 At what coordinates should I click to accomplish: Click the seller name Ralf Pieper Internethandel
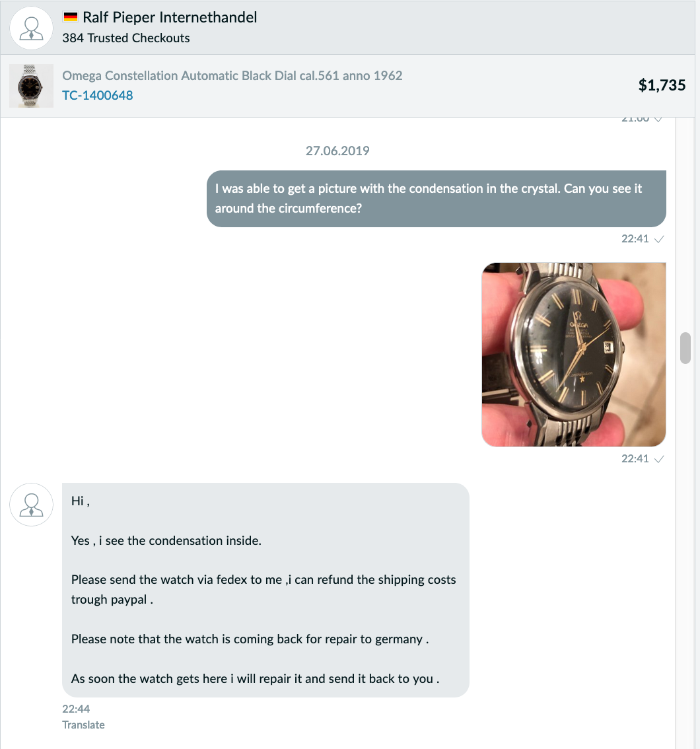[170, 17]
